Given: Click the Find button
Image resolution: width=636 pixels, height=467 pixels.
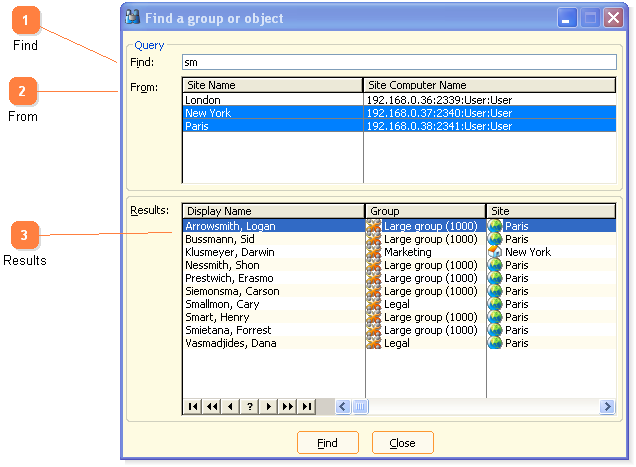Looking at the screenshot, I should click(328, 443).
